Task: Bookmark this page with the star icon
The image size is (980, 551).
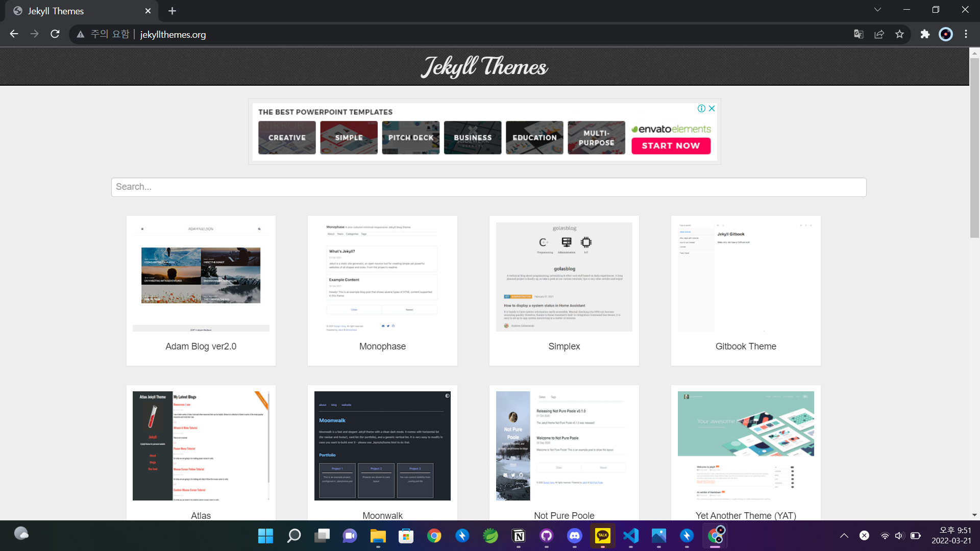Action: pyautogui.click(x=899, y=34)
